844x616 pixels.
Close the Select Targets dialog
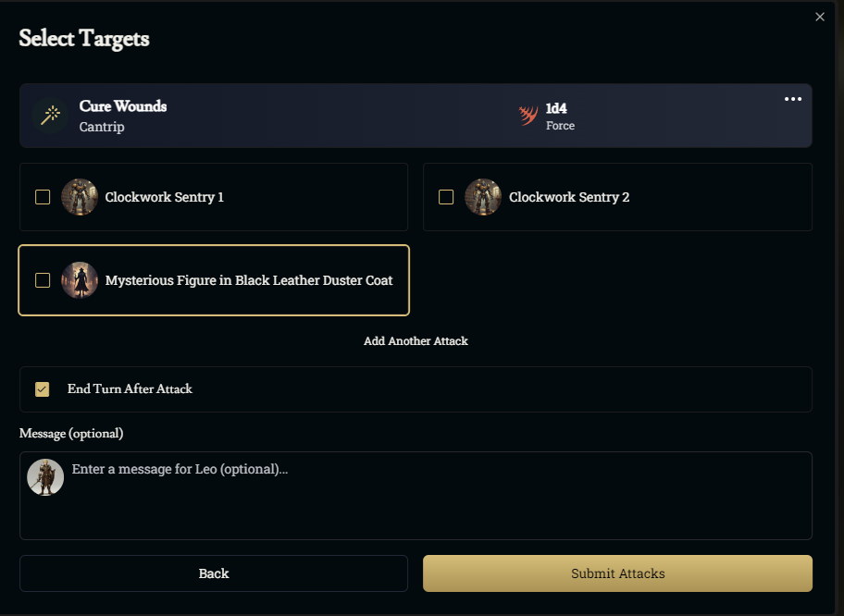click(x=820, y=17)
